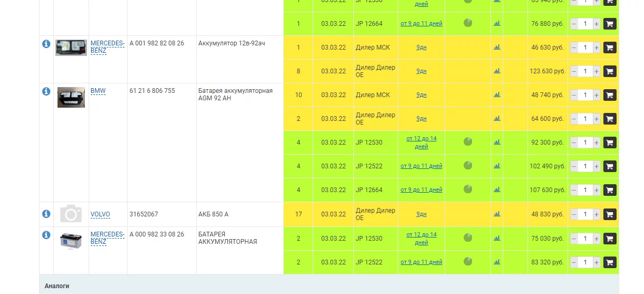
Task: Click quantity field in the 123 630 руб. row
Action: point(585,71)
